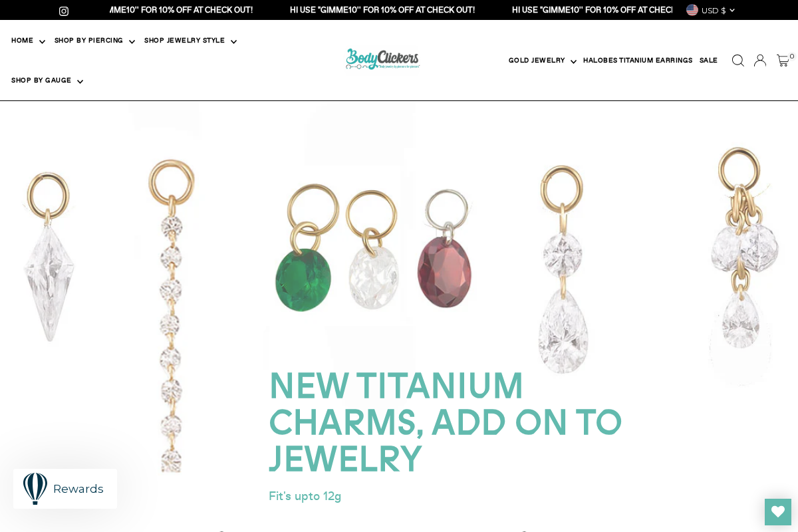Viewport: 798px width, 532px height.
Task: Expand the USD $ currency selector
Action: coord(717,10)
